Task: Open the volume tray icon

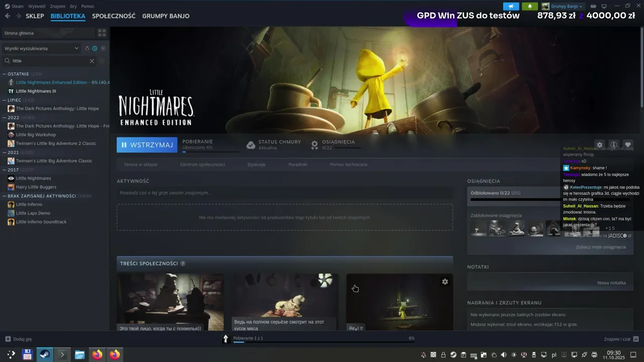Action: tap(504, 355)
